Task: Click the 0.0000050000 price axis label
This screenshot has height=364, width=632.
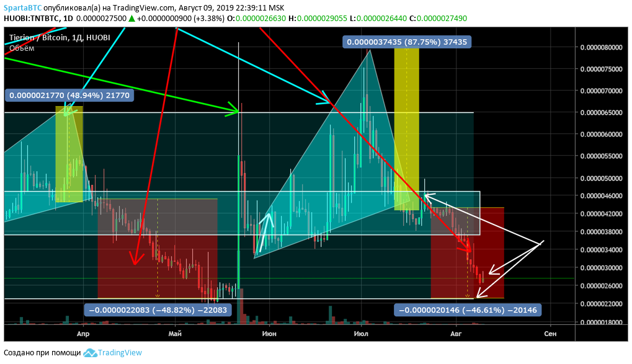Action: 601,178
